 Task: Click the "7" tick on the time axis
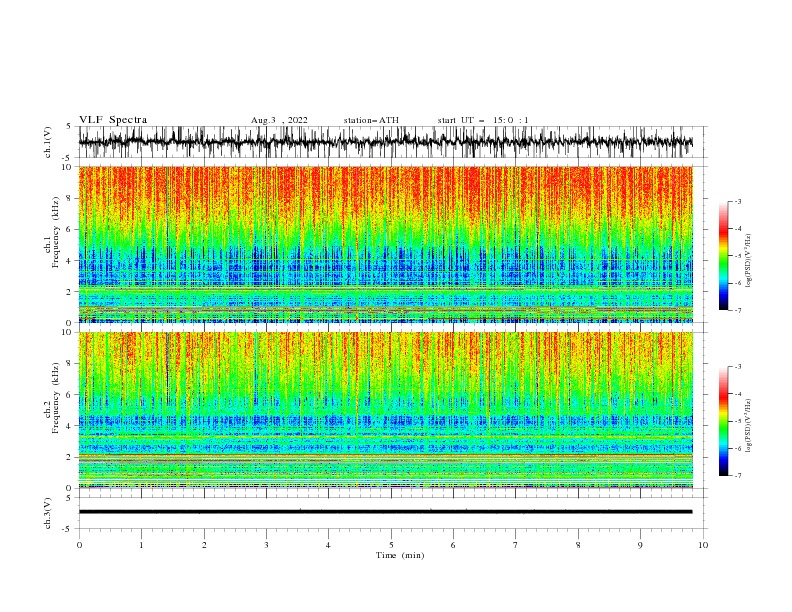516,545
